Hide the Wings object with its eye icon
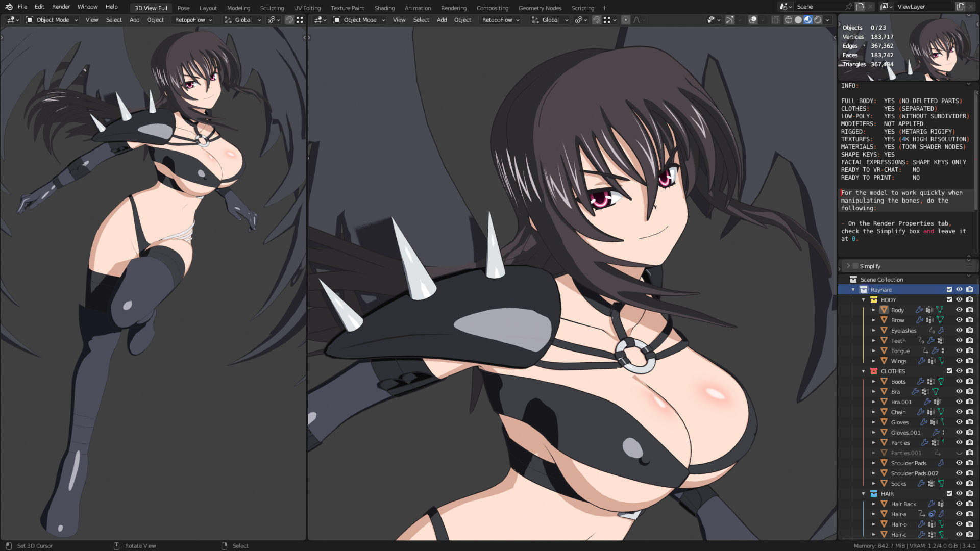Image resolution: width=980 pixels, height=551 pixels. [x=959, y=361]
